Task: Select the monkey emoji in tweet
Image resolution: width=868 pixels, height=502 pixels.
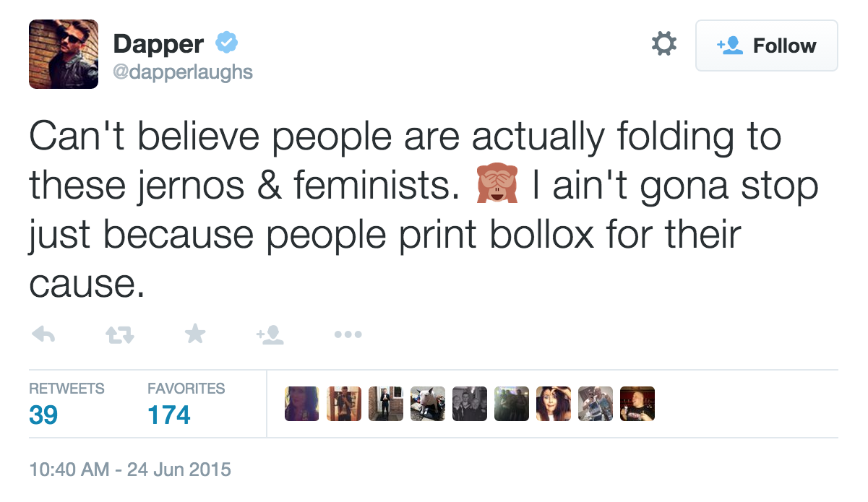Action: click(497, 188)
